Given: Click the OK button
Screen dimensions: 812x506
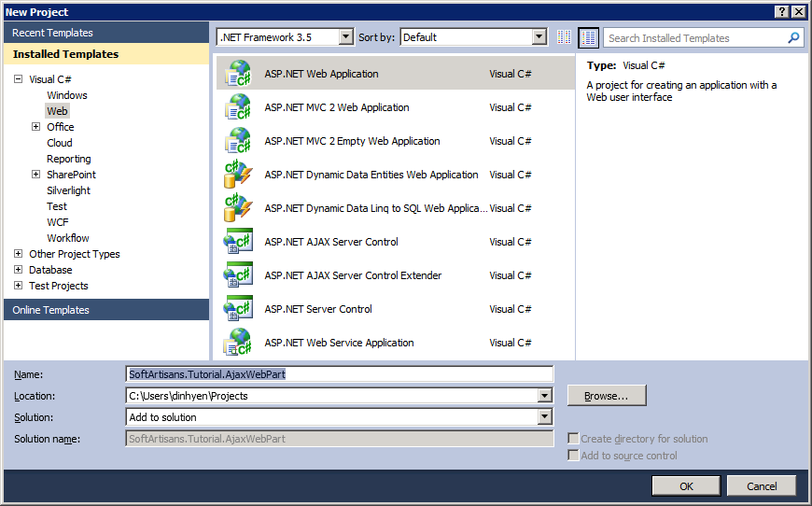Looking at the screenshot, I should [686, 486].
